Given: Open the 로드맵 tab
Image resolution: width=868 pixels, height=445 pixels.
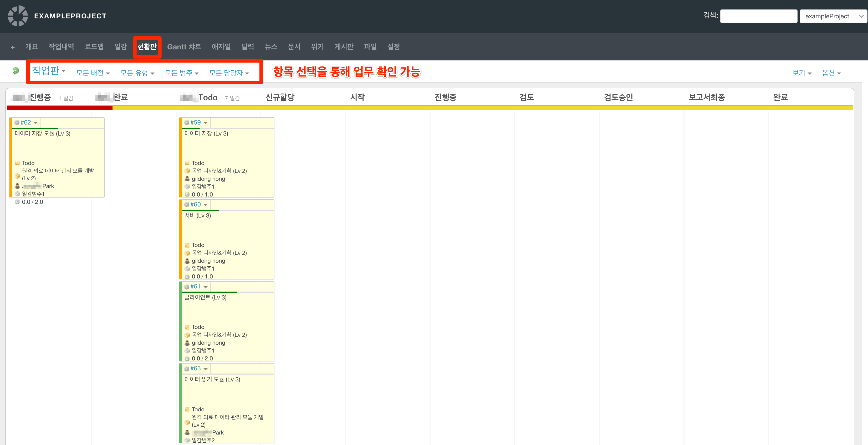Looking at the screenshot, I should (x=94, y=47).
